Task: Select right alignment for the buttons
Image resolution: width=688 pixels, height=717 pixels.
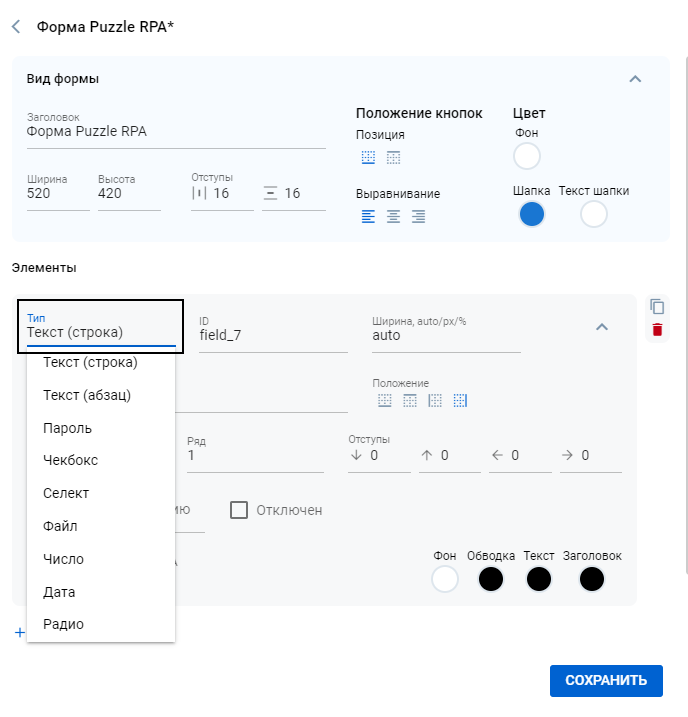Action: pyautogui.click(x=419, y=216)
